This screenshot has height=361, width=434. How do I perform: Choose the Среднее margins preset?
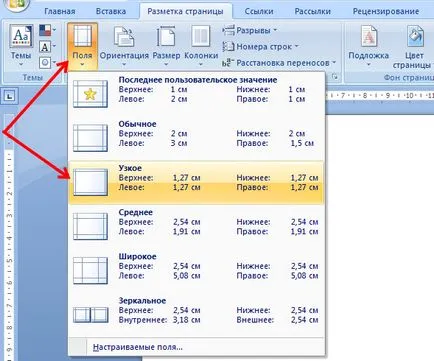pyautogui.click(x=197, y=227)
